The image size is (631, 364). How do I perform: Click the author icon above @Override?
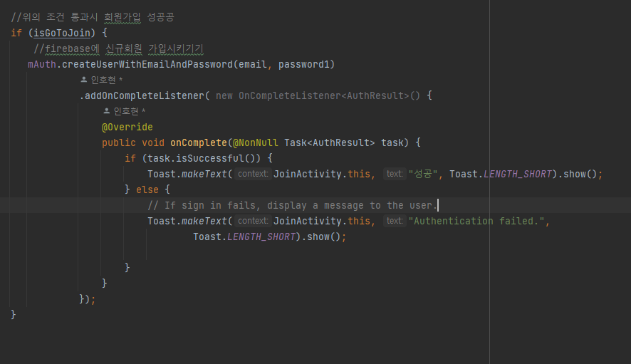107,110
